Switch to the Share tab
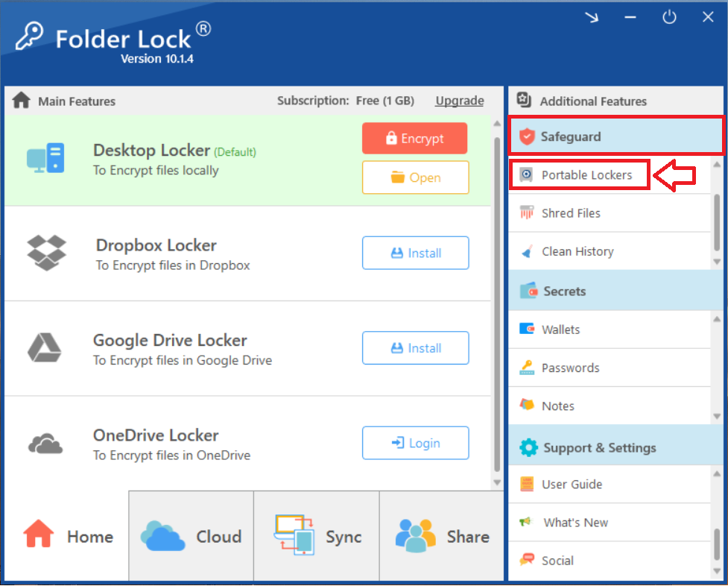The width and height of the screenshot is (728, 586). tap(442, 536)
